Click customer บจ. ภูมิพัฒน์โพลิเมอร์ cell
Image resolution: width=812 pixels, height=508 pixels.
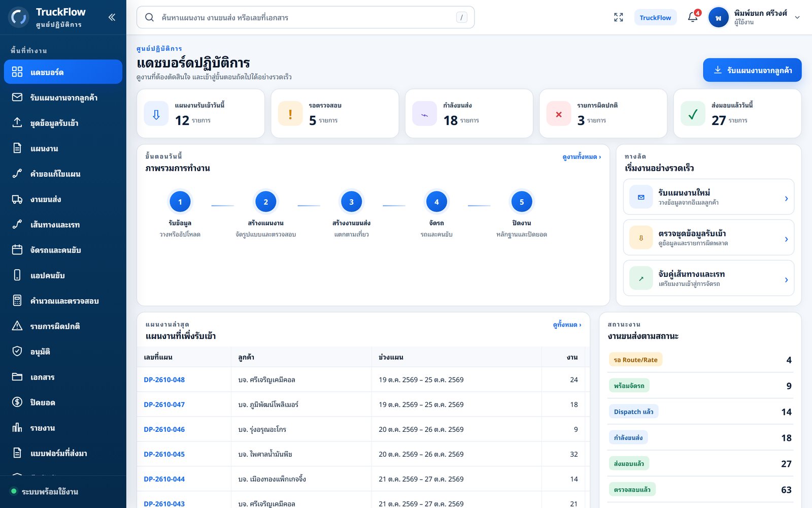click(x=301, y=404)
